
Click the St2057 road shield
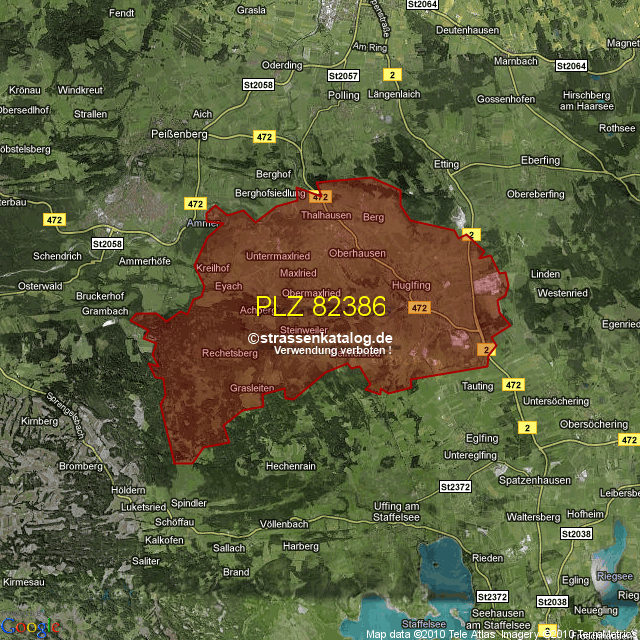pos(343,76)
